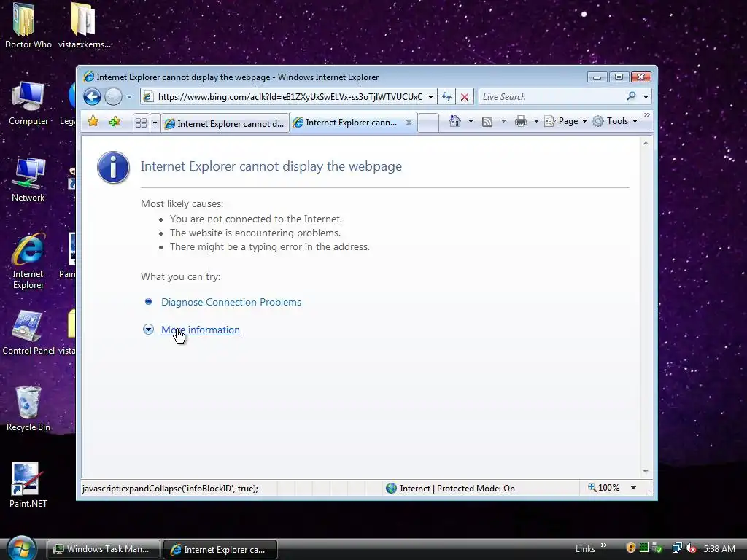The image size is (747, 560).
Task: Select the Doctor Who desktop folder
Action: (28, 26)
